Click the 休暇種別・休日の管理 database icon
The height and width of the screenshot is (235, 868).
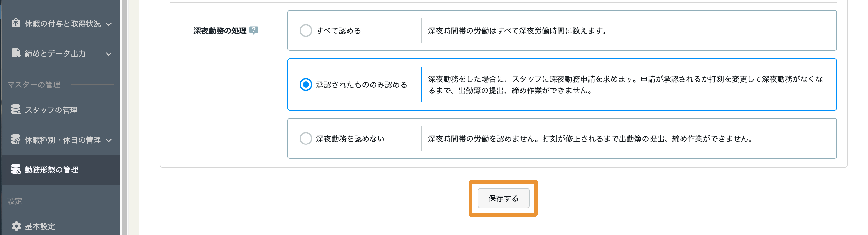16,139
